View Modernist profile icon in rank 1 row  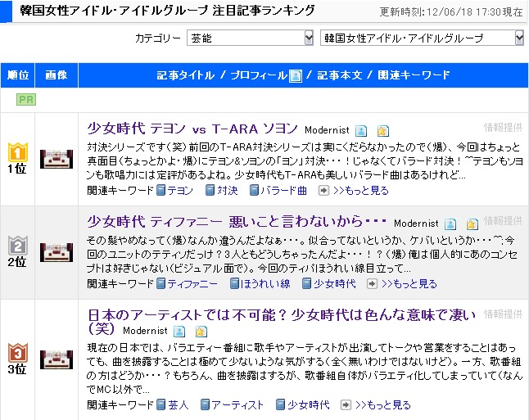[x=361, y=130]
